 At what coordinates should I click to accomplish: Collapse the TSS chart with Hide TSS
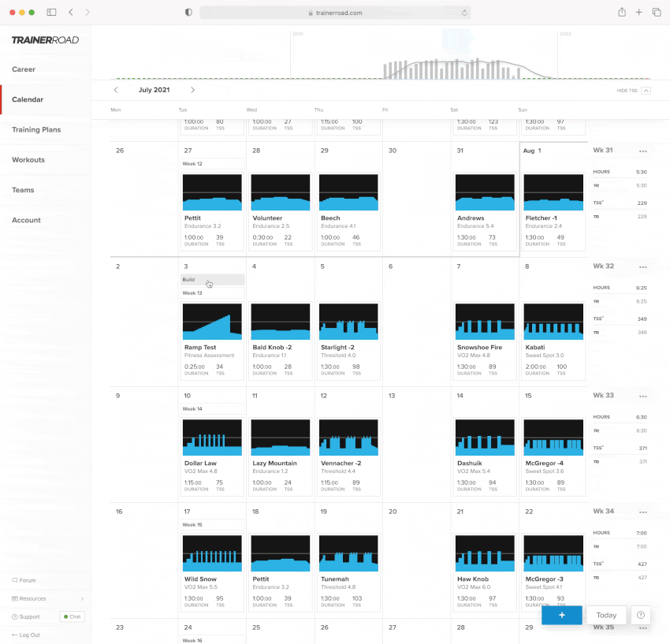pos(634,91)
